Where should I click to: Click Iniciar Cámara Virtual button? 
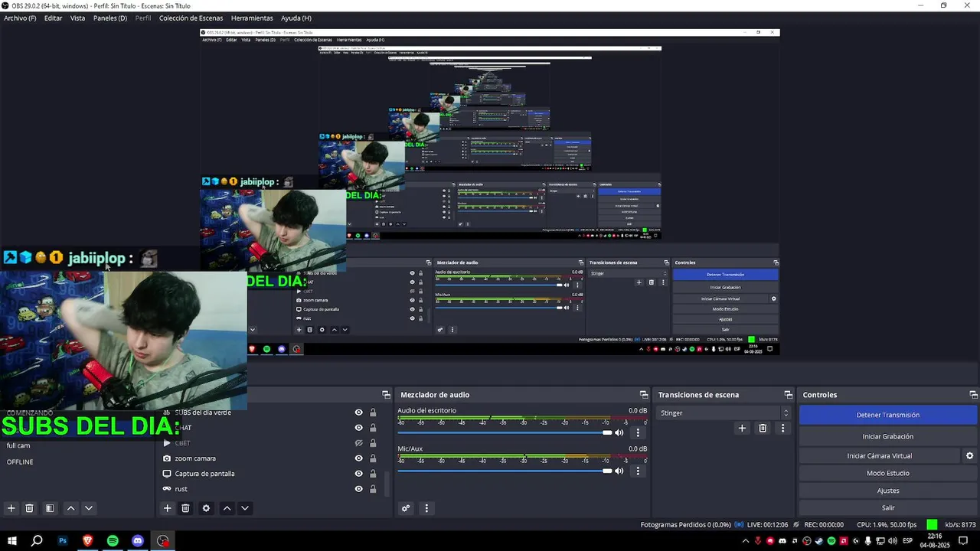tap(879, 455)
